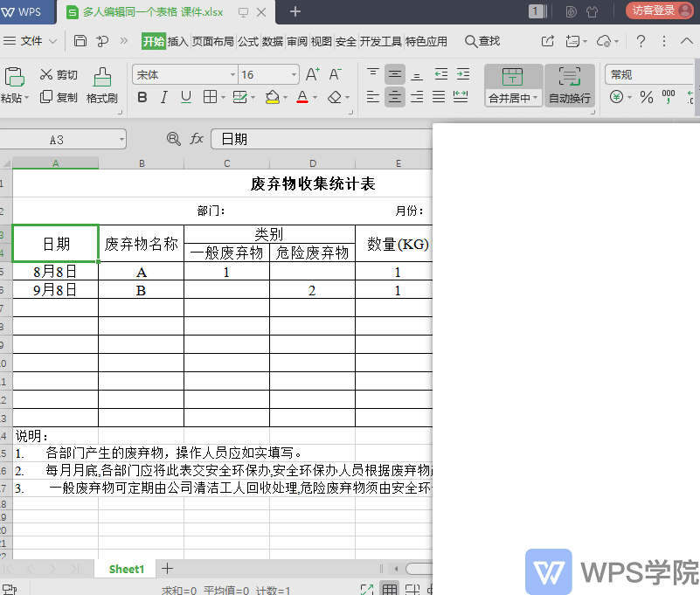Open the font size 16 dropdown
The width and height of the screenshot is (700, 595).
[x=294, y=74]
